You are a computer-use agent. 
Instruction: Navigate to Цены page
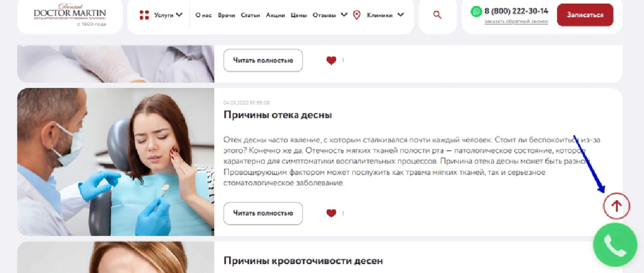[298, 15]
